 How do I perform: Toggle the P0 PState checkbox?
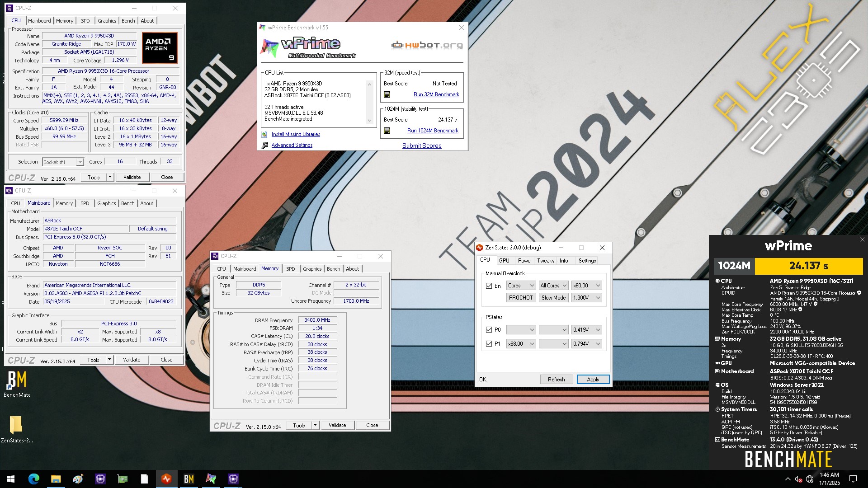(x=489, y=330)
